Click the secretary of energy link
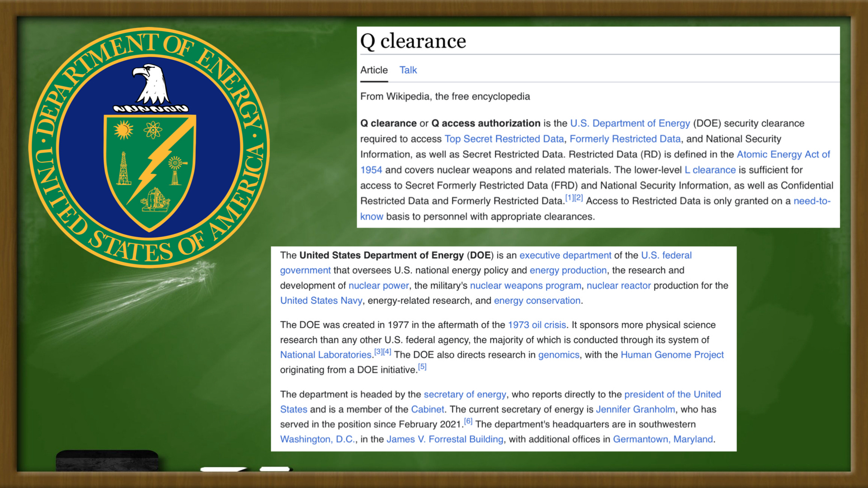Viewport: 868px width, 488px height. point(465,394)
